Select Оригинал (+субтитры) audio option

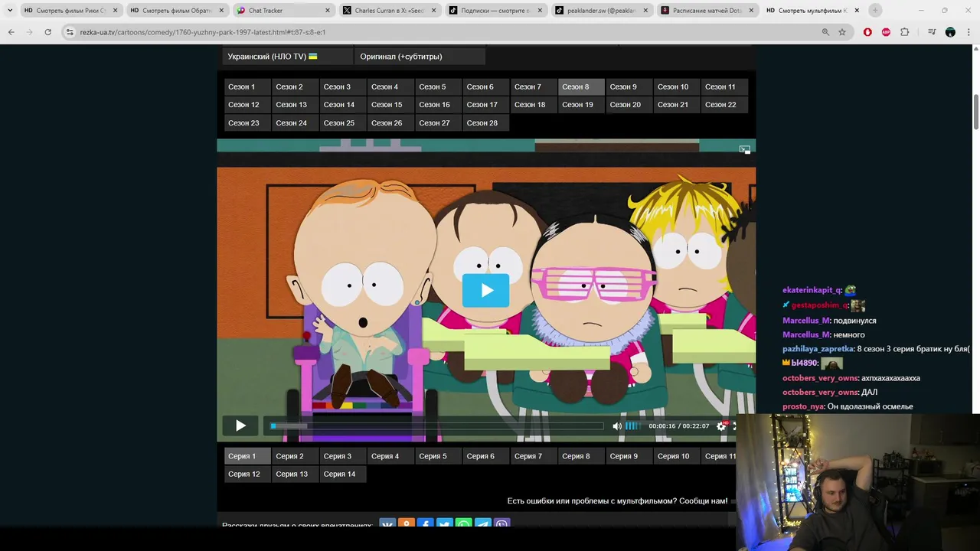coord(420,57)
